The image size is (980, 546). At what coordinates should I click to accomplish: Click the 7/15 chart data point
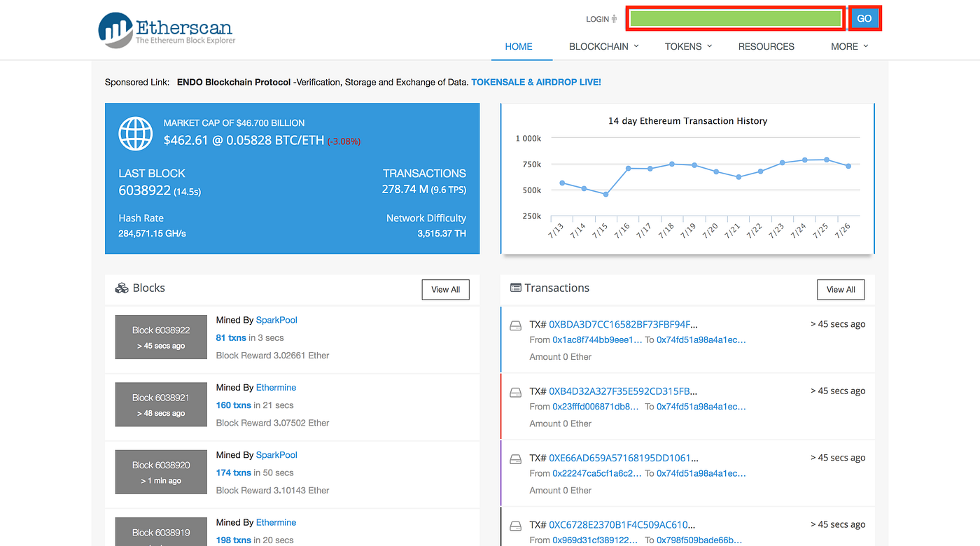[x=605, y=194]
